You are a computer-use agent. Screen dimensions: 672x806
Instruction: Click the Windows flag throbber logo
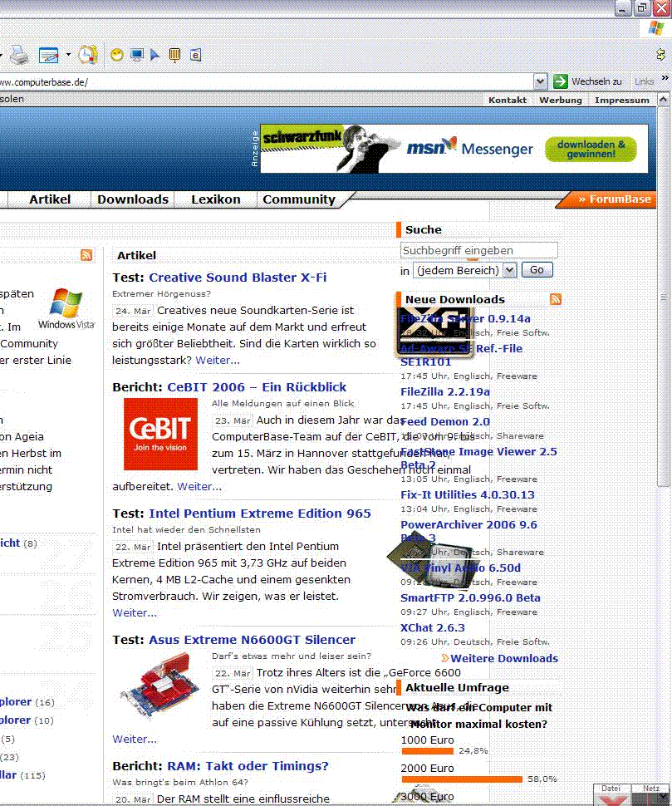pyautogui.click(x=656, y=27)
